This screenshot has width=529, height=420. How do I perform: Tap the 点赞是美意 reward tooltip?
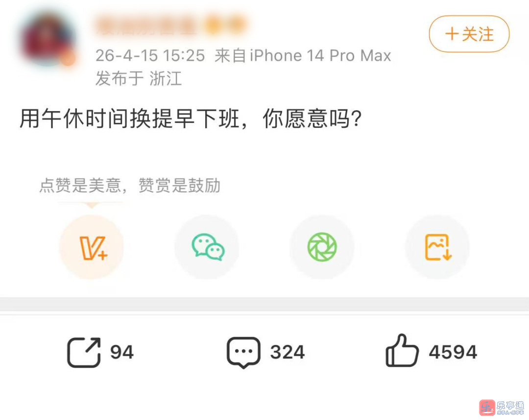[130, 186]
